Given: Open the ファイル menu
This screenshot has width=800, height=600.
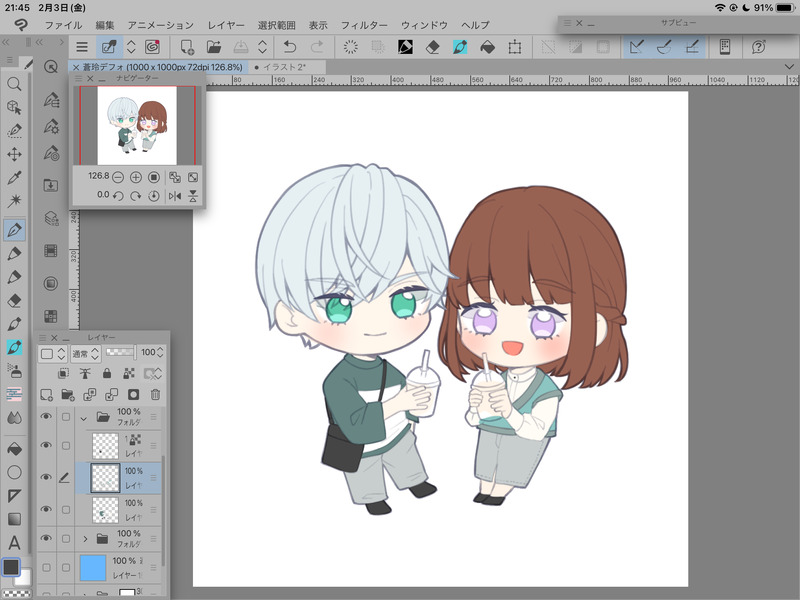Looking at the screenshot, I should pyautogui.click(x=63, y=25).
